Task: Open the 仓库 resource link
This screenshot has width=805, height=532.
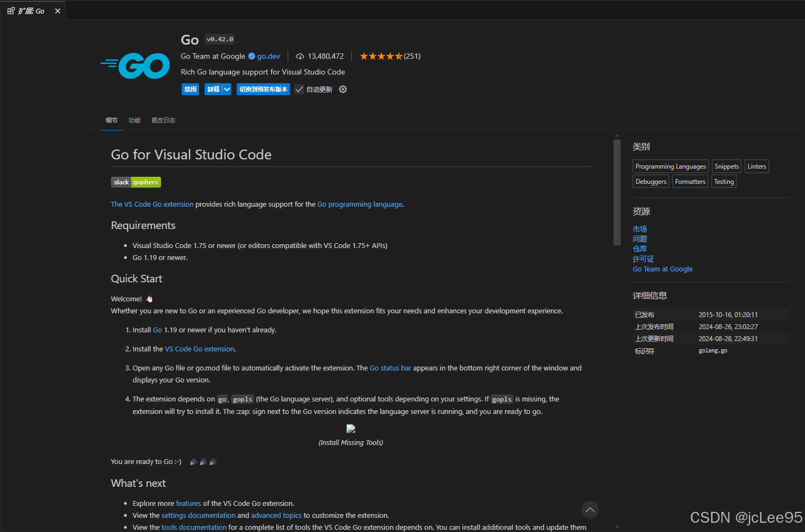Action: [640, 249]
